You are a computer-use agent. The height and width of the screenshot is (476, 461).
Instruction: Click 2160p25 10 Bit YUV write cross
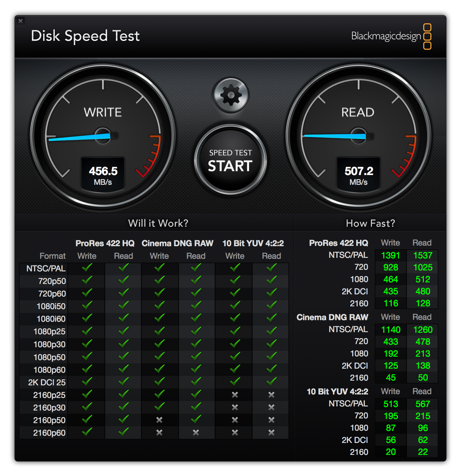235,395
